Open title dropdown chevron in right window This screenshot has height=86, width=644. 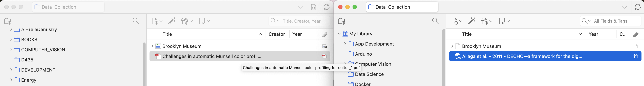(624, 7)
